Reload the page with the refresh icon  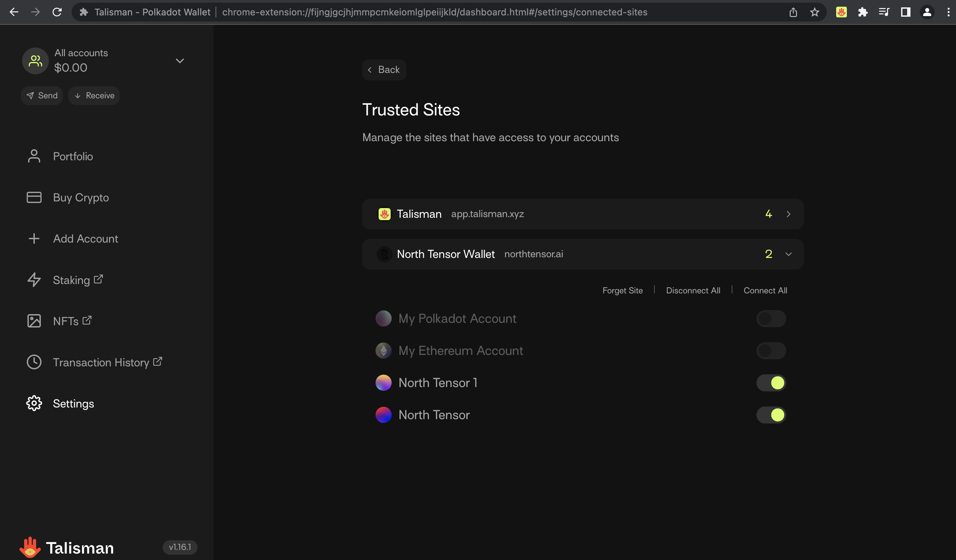(57, 12)
